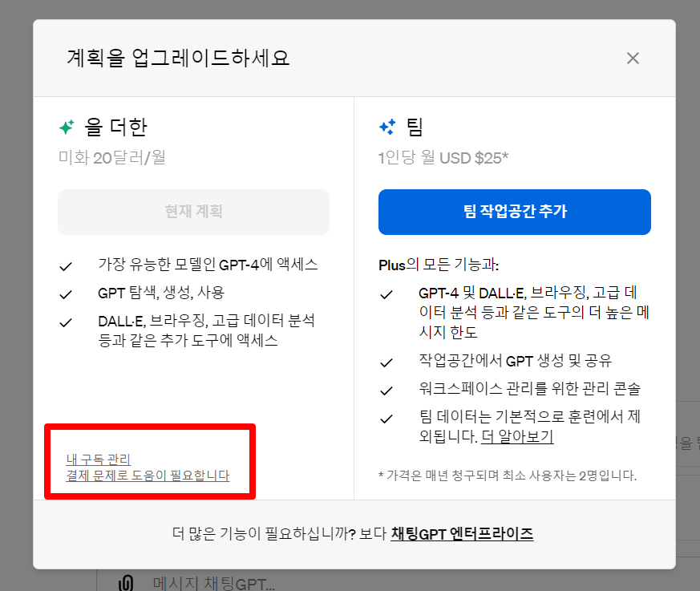Click checkmark beside DALL·E 브라우징 추가 도구
This screenshot has width=700, height=591.
coord(66,322)
